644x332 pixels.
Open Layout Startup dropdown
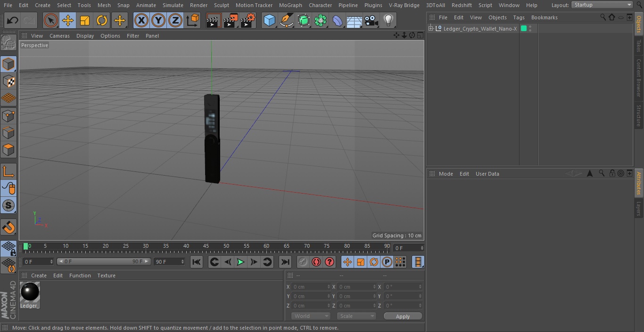pos(602,5)
